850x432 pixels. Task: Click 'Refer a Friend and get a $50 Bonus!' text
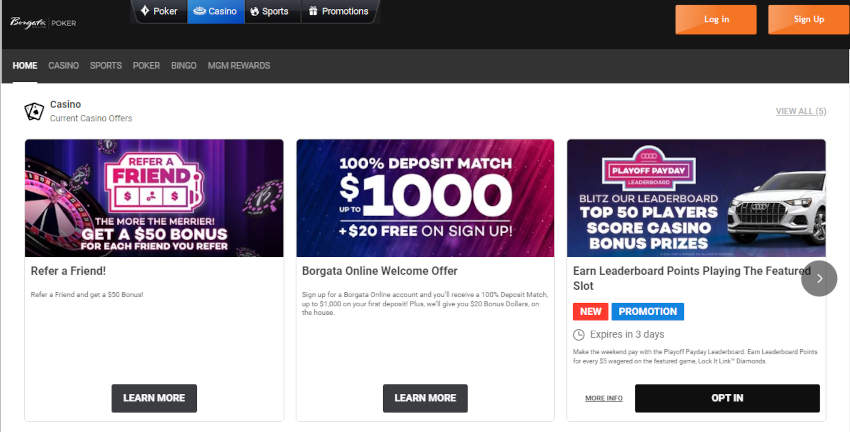click(x=87, y=294)
